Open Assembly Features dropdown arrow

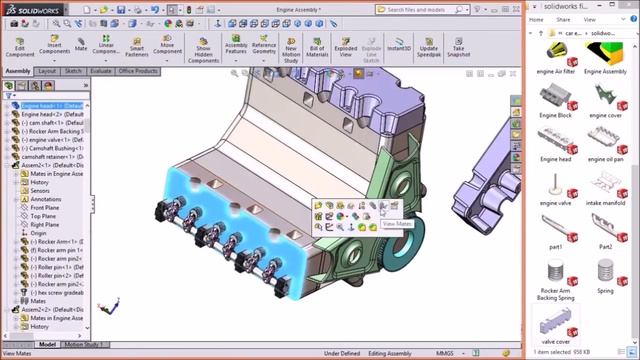236,60
